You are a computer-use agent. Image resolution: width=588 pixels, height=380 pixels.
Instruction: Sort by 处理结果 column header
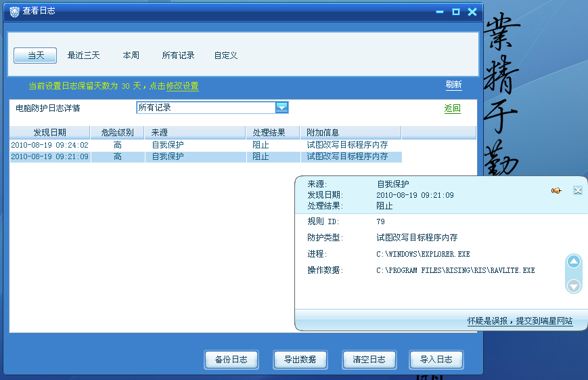[x=273, y=133]
